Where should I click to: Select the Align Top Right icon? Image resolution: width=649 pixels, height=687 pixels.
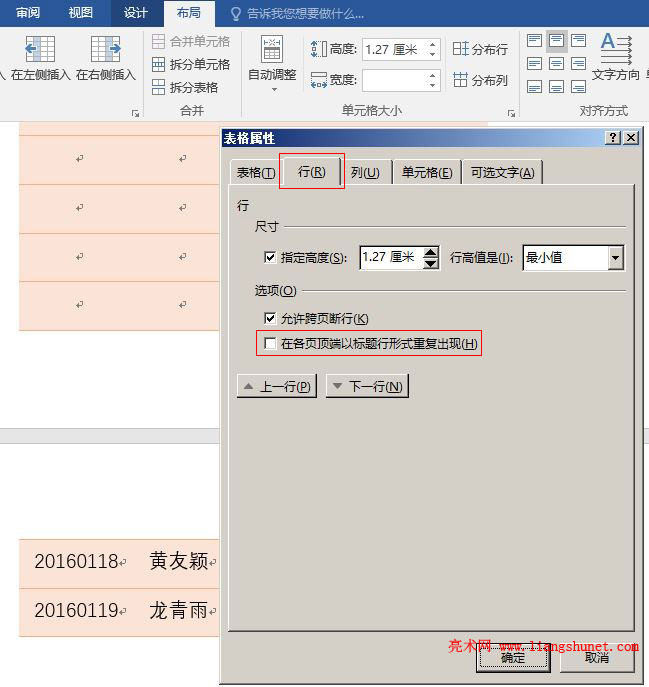tap(578, 41)
